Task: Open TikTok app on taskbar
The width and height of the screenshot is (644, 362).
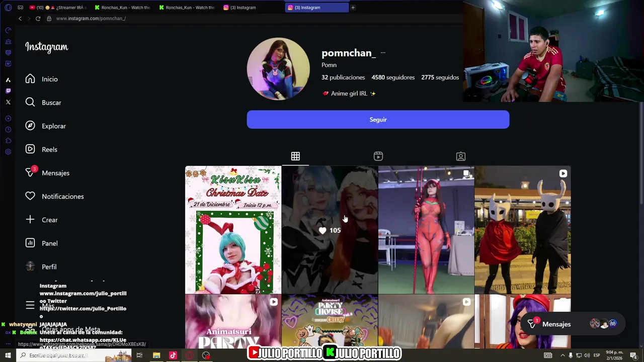Action: click(x=173, y=355)
